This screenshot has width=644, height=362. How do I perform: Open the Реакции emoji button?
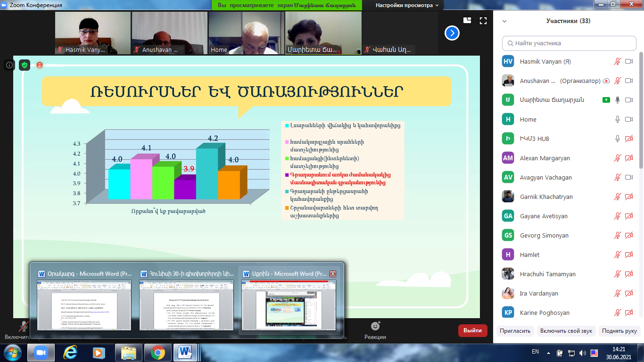(x=375, y=330)
